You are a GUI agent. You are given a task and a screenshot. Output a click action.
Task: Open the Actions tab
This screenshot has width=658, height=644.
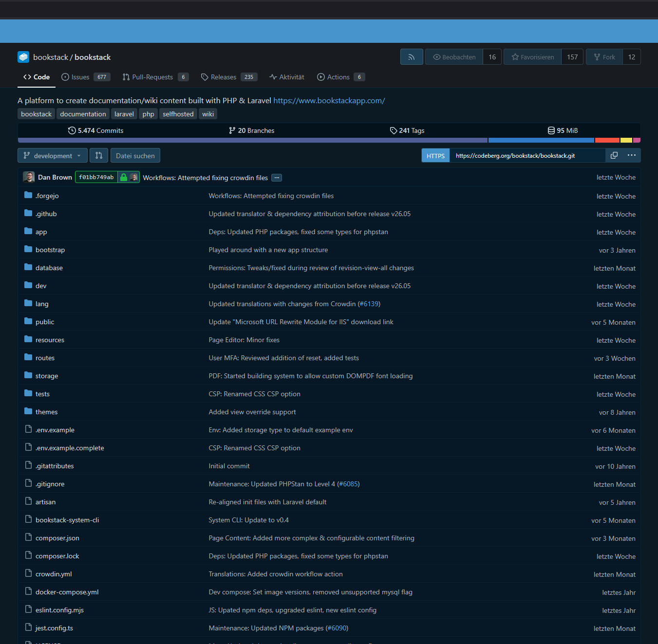pyautogui.click(x=341, y=77)
